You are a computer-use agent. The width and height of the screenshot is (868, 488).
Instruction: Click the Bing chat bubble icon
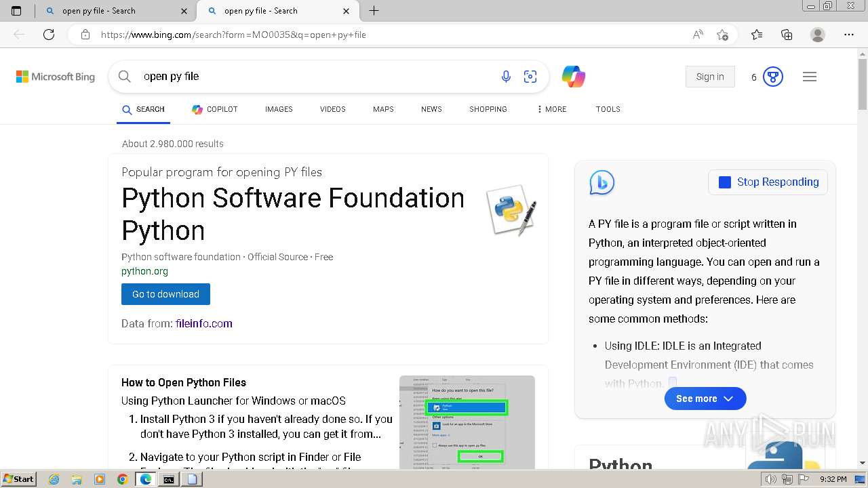coord(602,182)
